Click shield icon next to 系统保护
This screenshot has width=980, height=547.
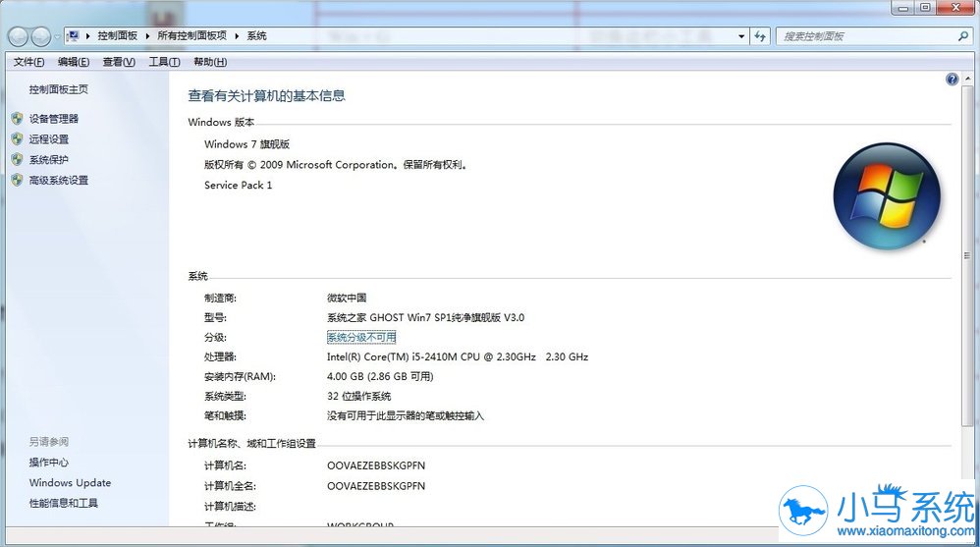[18, 159]
